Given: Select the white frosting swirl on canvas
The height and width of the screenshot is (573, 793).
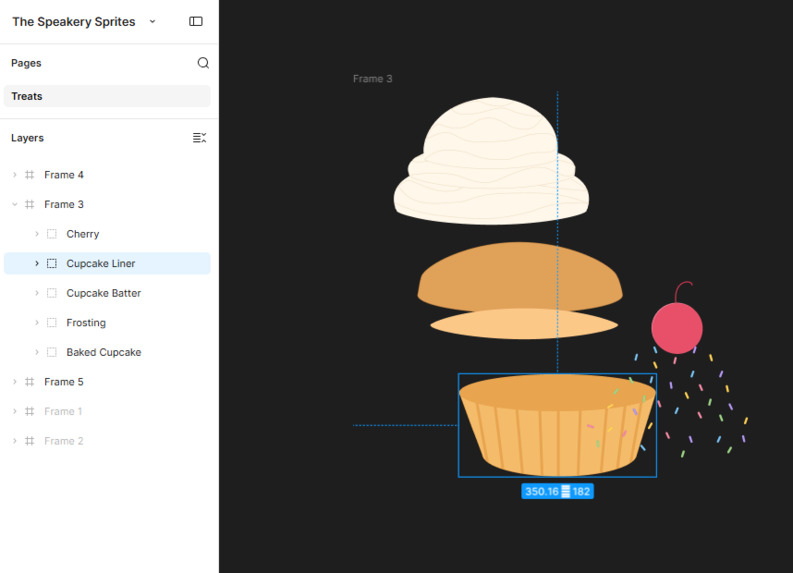Looking at the screenshot, I should (491, 161).
